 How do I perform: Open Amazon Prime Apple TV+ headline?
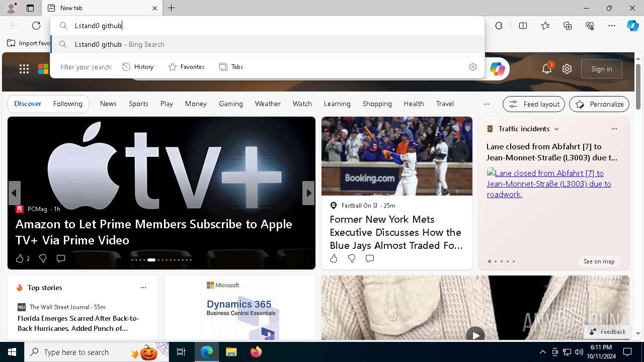click(x=154, y=232)
